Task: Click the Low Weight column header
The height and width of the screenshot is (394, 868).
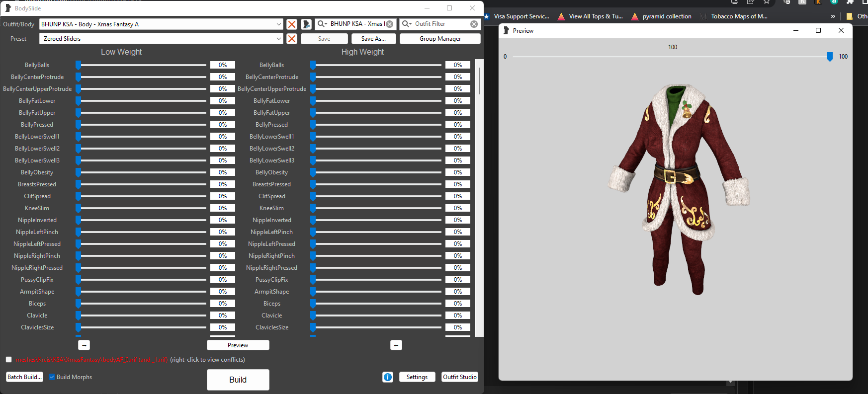Action: (x=121, y=52)
